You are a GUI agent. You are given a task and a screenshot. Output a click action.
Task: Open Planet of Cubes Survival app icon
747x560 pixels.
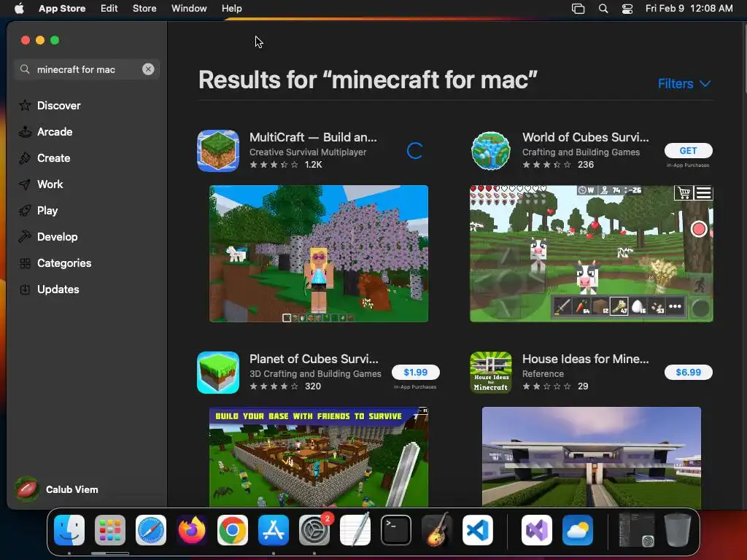(x=218, y=373)
